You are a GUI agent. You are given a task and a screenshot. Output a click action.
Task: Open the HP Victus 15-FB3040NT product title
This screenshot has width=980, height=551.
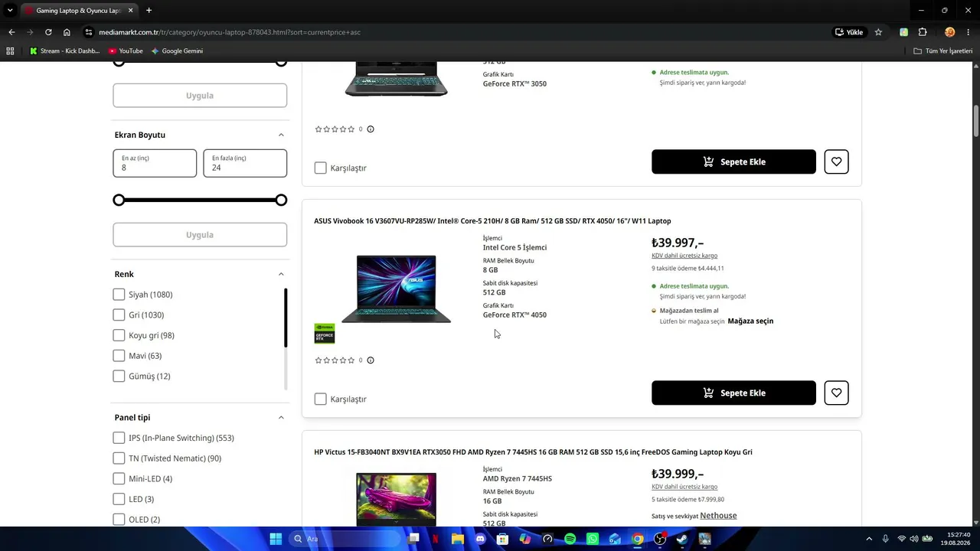(x=533, y=452)
